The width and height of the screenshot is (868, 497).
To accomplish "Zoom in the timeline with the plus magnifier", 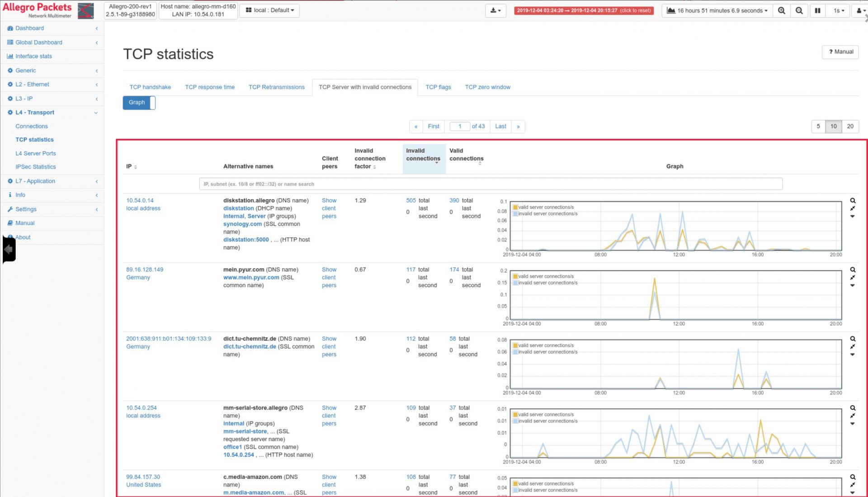I will (x=781, y=10).
